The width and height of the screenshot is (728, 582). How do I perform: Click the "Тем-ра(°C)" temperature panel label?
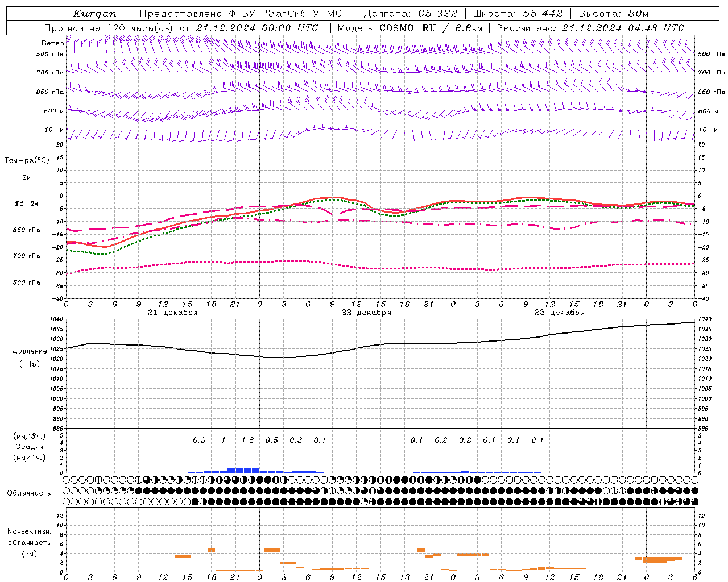[27, 161]
